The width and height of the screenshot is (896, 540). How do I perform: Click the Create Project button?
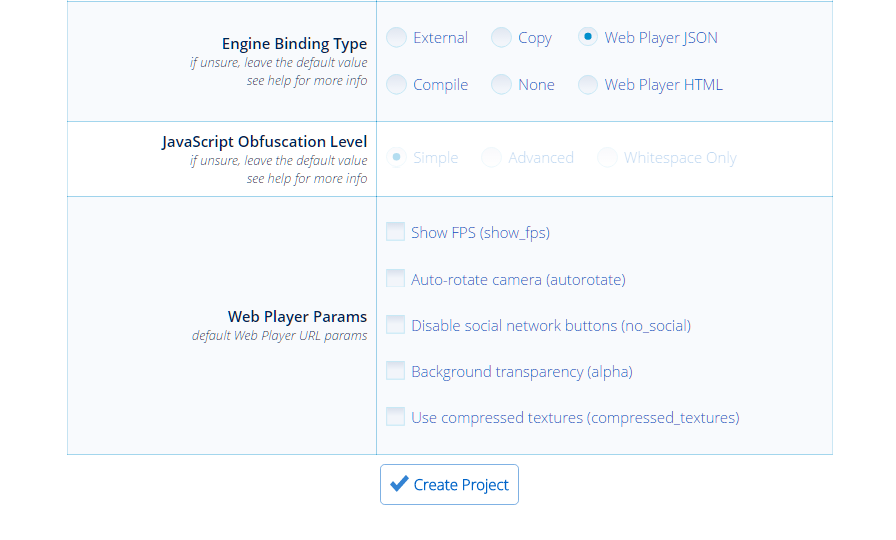click(450, 485)
